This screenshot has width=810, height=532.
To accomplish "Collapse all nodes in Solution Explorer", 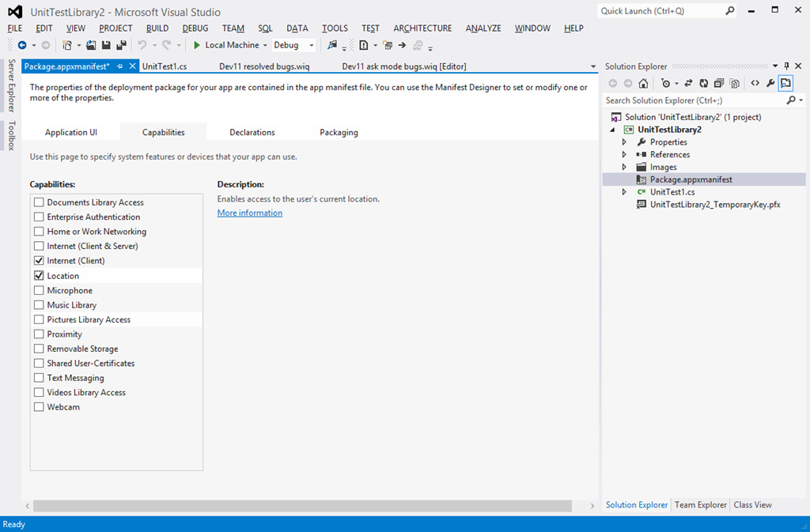I will (x=718, y=83).
